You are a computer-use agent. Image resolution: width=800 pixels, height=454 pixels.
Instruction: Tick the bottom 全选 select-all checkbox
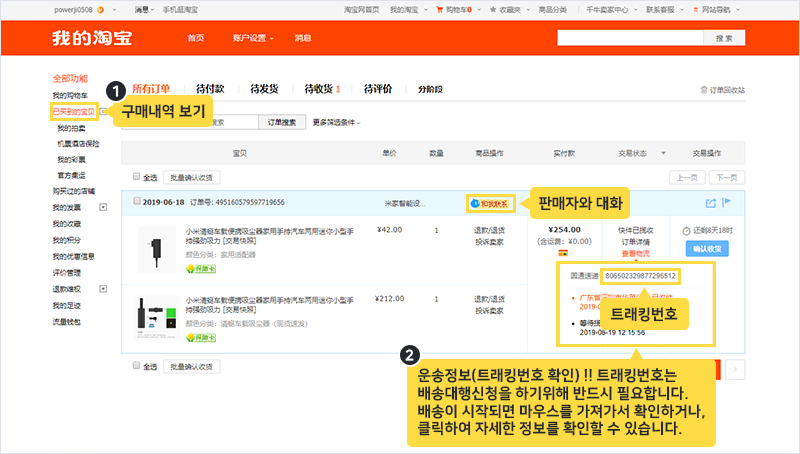click(136, 365)
